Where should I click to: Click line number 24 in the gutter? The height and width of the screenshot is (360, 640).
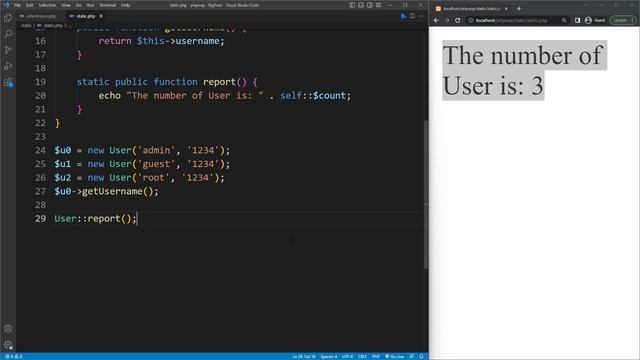coord(40,150)
